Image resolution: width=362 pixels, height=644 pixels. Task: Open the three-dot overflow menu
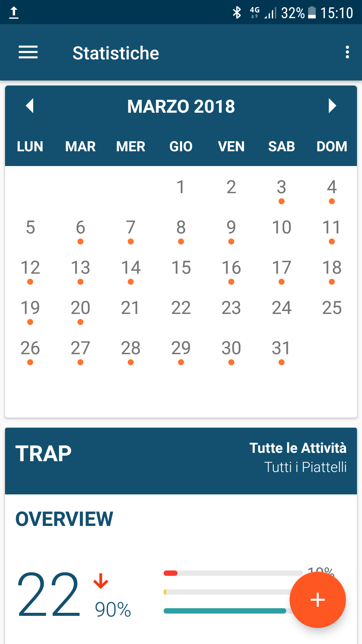pos(347,52)
